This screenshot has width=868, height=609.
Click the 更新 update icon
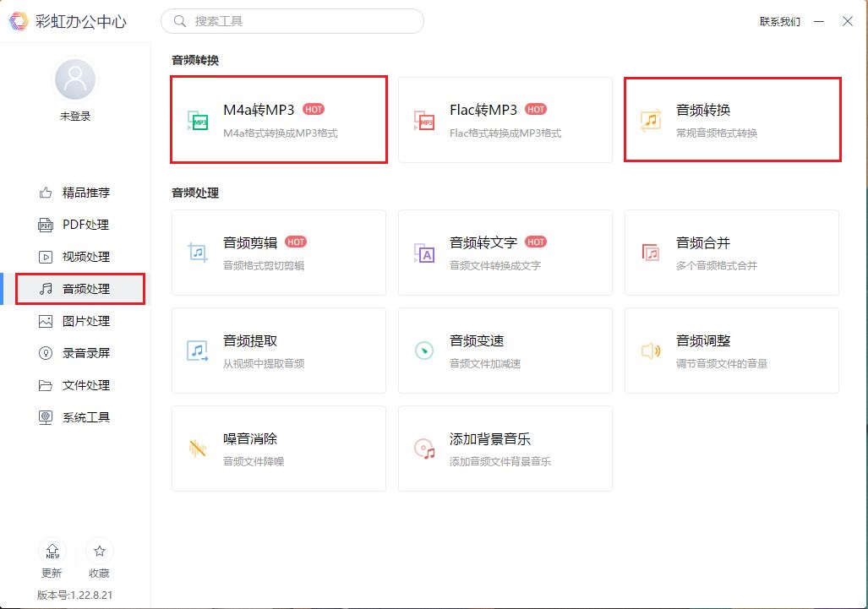[x=52, y=552]
